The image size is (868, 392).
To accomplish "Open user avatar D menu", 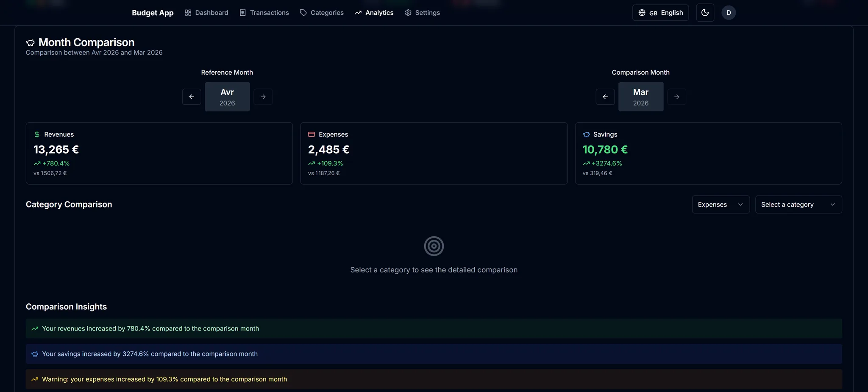I will [x=729, y=13].
